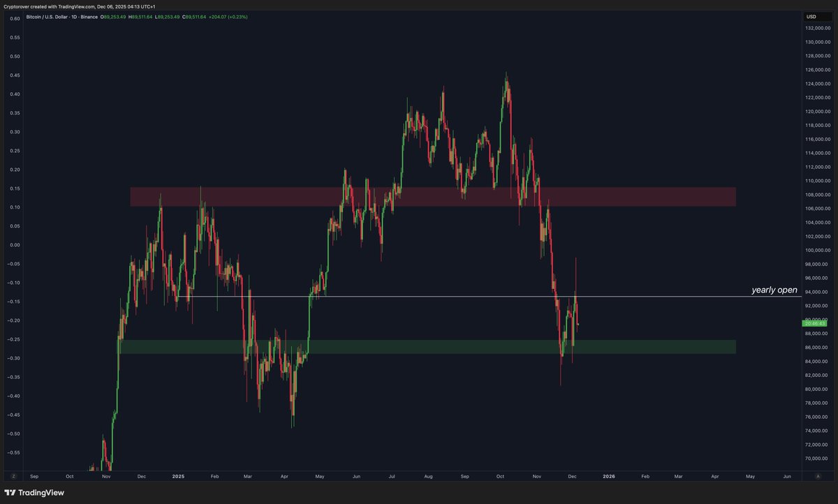Screen dimensions: 838x504
Task: Click the 2026 year label on time axis
Action: point(609,475)
